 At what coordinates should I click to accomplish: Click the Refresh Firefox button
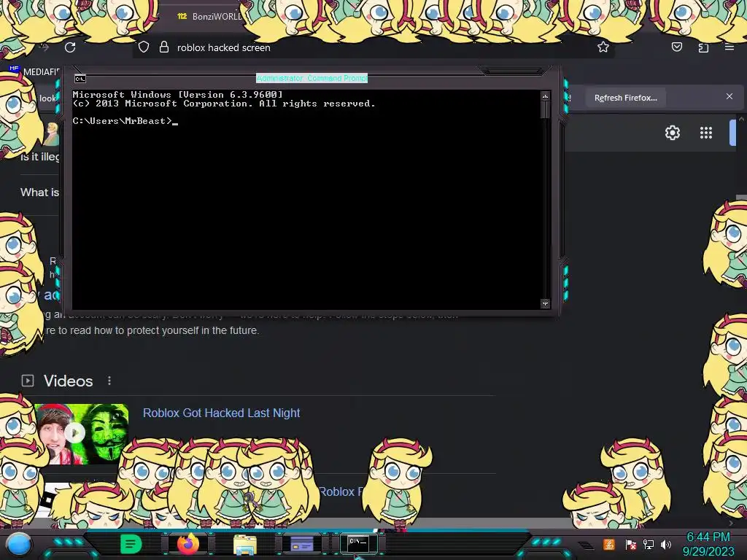click(x=625, y=98)
